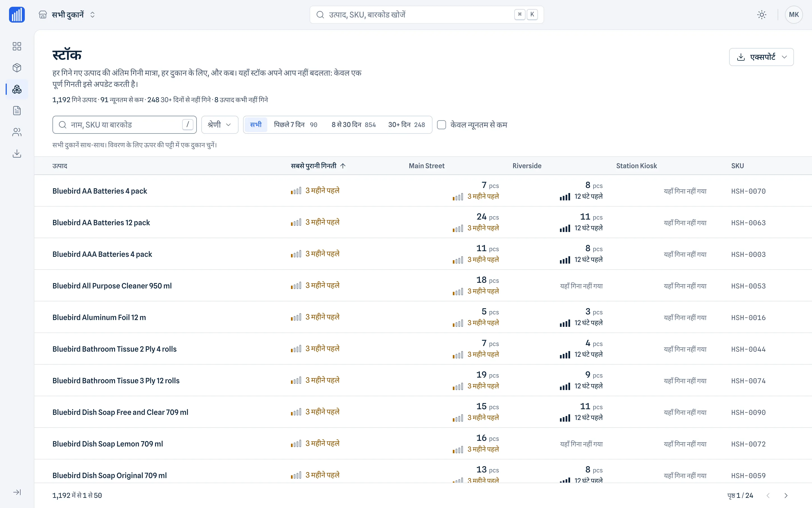Open the dashboard grid icon in sidebar

17,46
